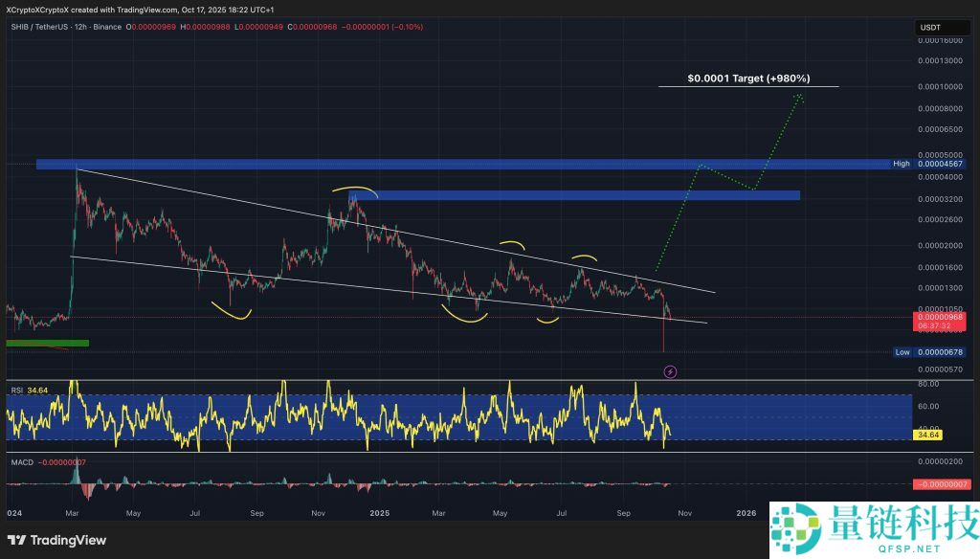Screen dimensions: 980x559
Task: Click the 0.00010000 price scale label
Action: (941, 86)
